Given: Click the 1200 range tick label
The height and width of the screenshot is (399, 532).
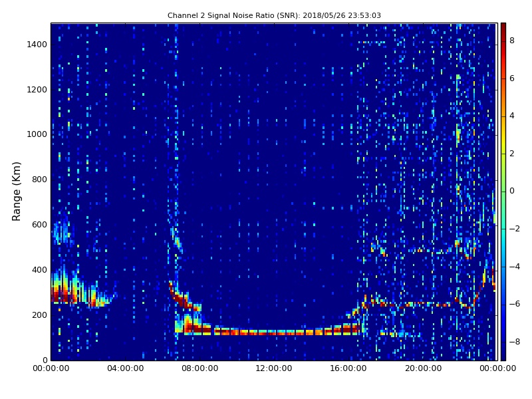Looking at the screenshot, I should (37, 90).
